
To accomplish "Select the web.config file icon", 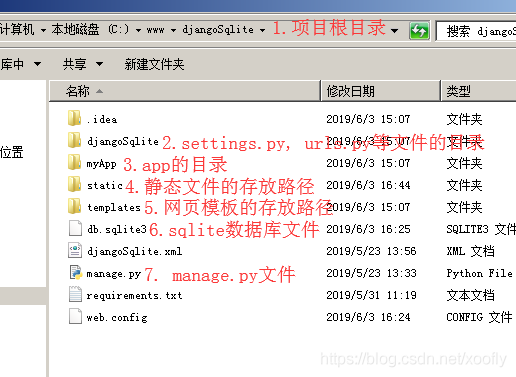I will coord(75,316).
